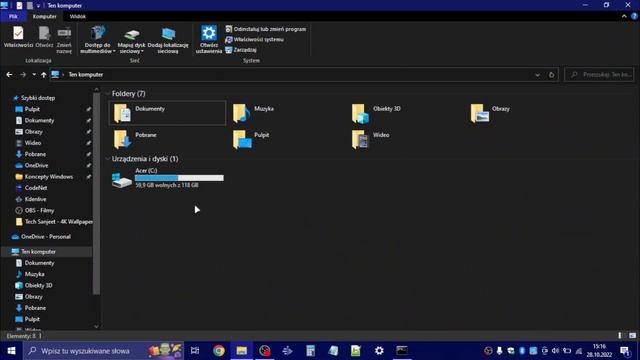
Task: Open the notification center icon
Action: [625, 351]
